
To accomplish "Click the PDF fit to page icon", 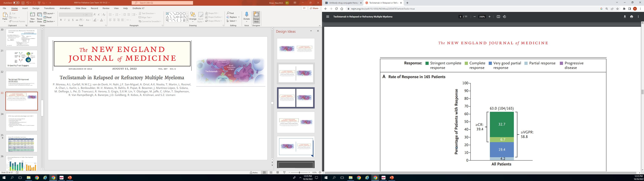I will pos(498,17).
